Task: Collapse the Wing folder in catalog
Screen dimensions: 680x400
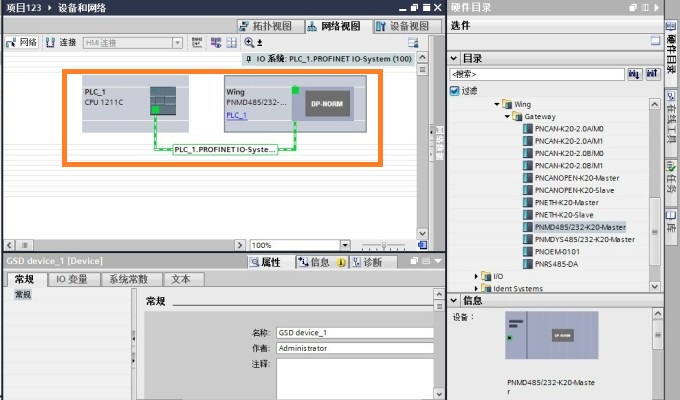Action: pos(497,104)
